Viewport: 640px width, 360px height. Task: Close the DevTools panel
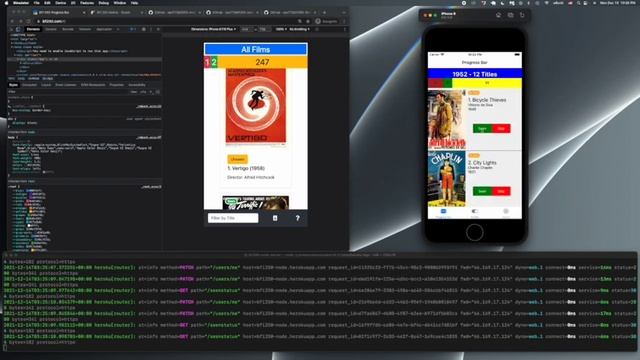158,29
